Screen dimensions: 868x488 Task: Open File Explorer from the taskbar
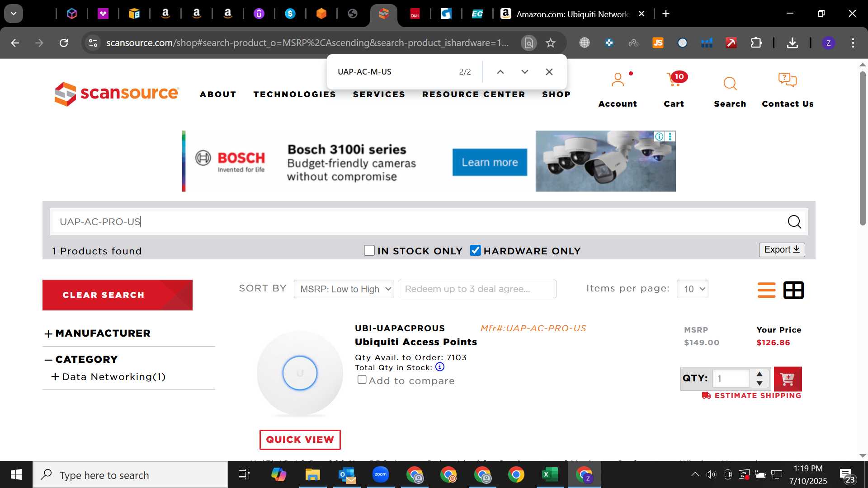(312, 475)
